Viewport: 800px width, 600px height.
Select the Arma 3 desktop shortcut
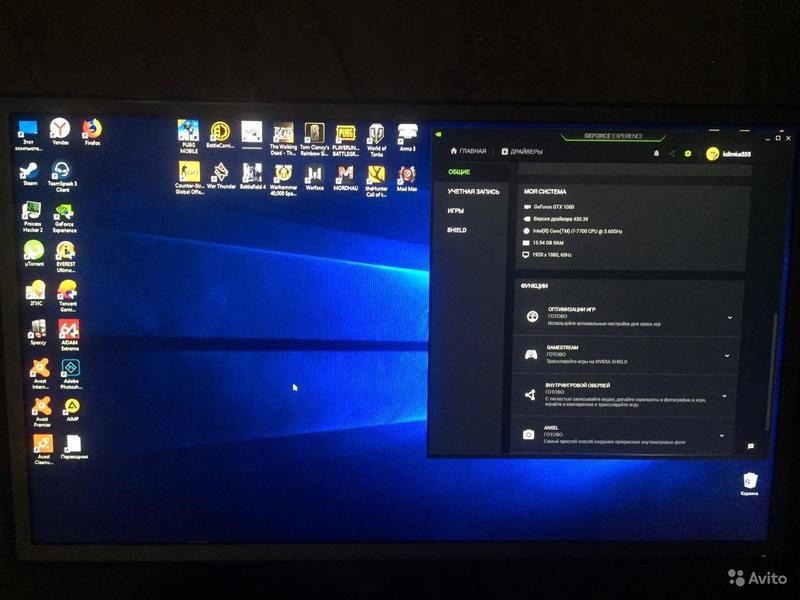tap(408, 138)
